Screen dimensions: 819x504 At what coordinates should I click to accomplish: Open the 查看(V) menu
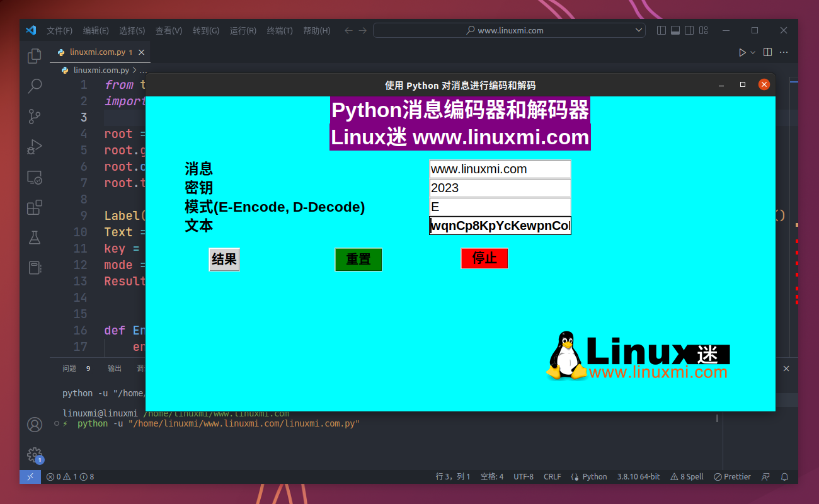tap(169, 30)
